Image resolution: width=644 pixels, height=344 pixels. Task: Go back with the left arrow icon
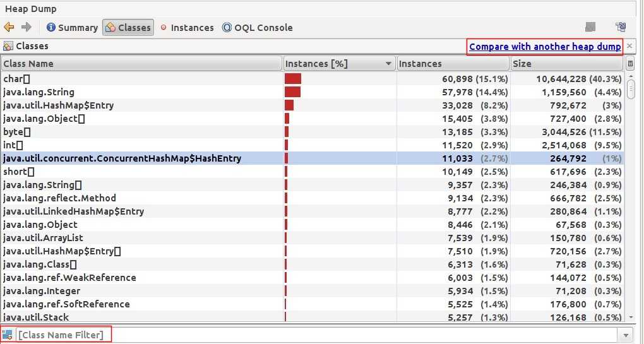[x=9, y=27]
